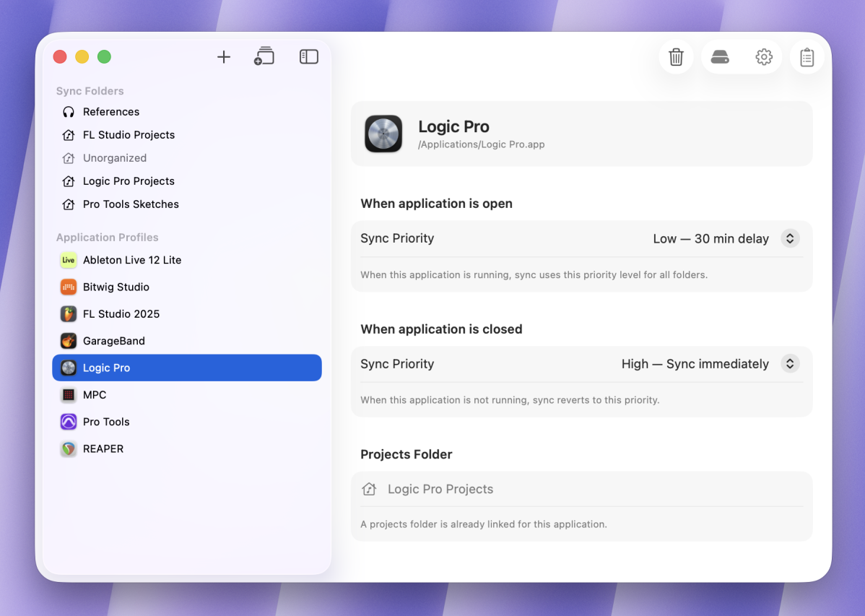Viewport: 865px width, 616px height.
Task: Click the Projects Folder heading
Action: pos(406,454)
